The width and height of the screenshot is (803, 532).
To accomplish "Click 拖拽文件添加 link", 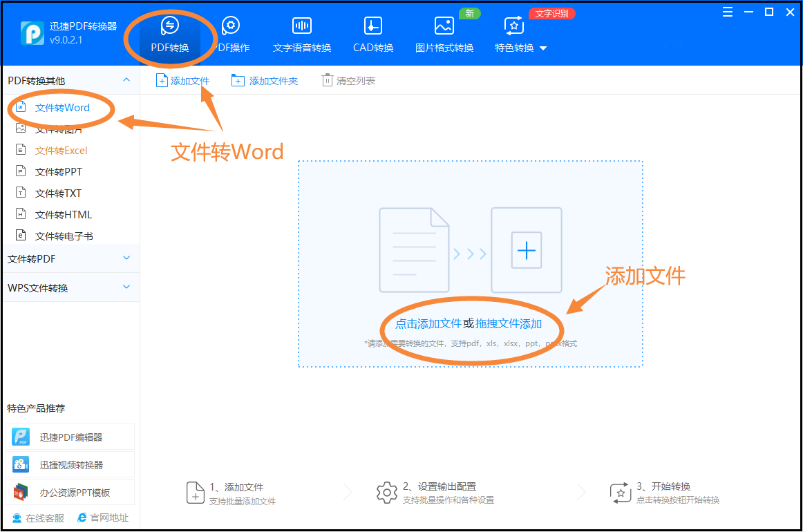I will pos(509,323).
